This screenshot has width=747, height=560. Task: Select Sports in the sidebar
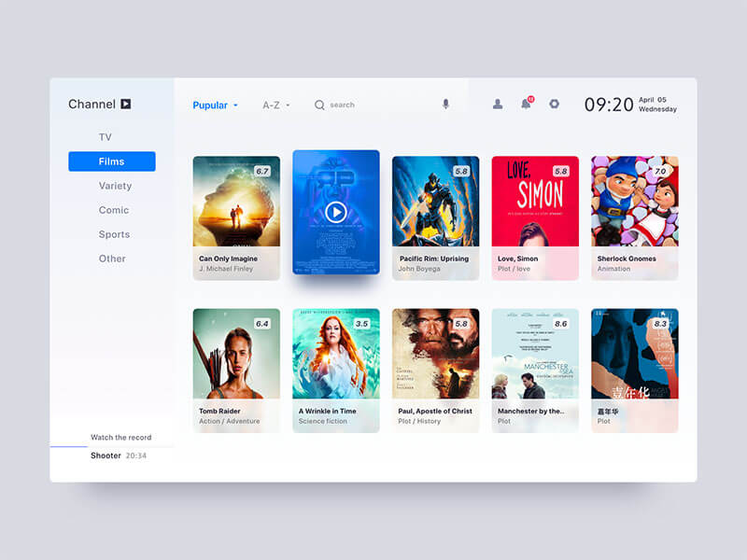[x=114, y=234]
